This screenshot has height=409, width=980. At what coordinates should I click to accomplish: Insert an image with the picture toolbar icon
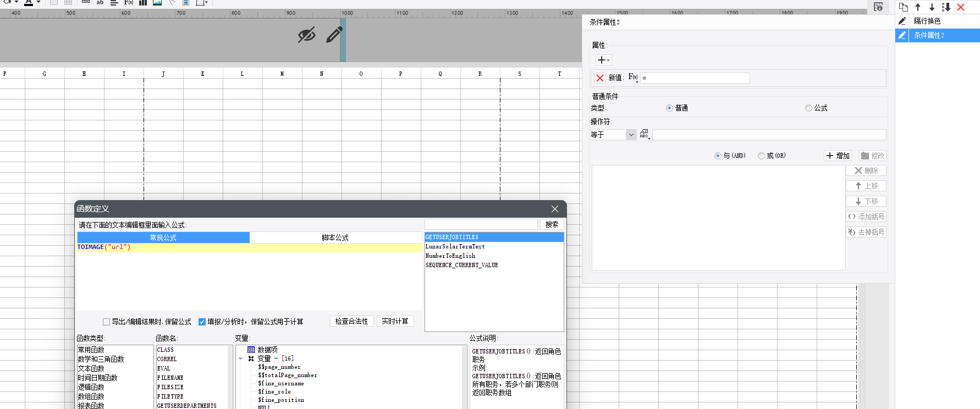(x=157, y=3)
